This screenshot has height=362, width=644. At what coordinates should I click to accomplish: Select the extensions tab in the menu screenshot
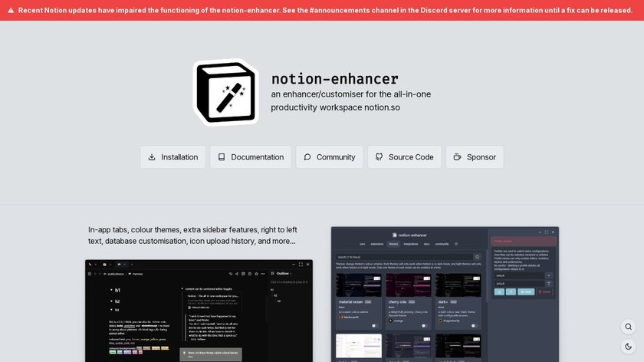tap(377, 244)
